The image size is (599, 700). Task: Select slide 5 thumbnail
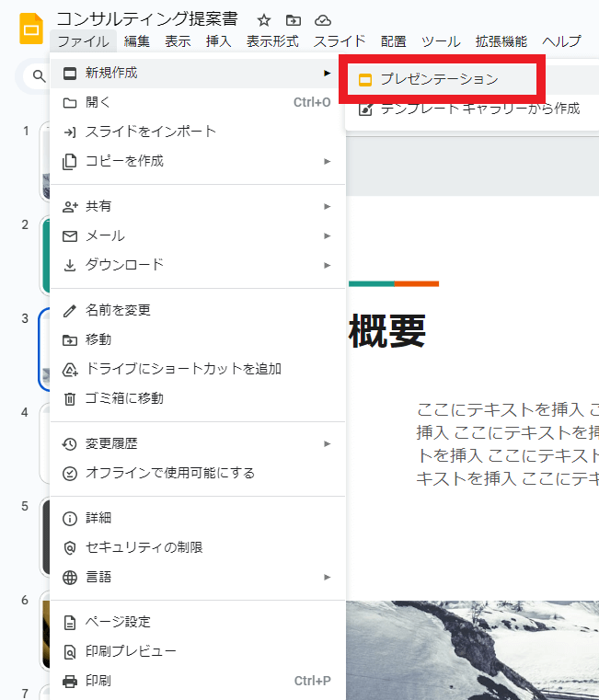[x=45, y=537]
